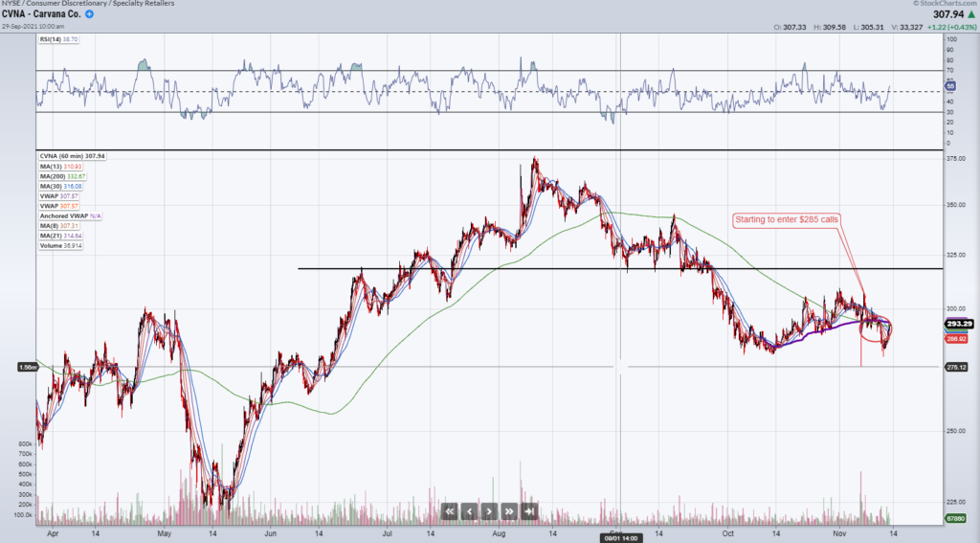
Task: Click the 325.00 price axis label
Action: click(x=955, y=256)
